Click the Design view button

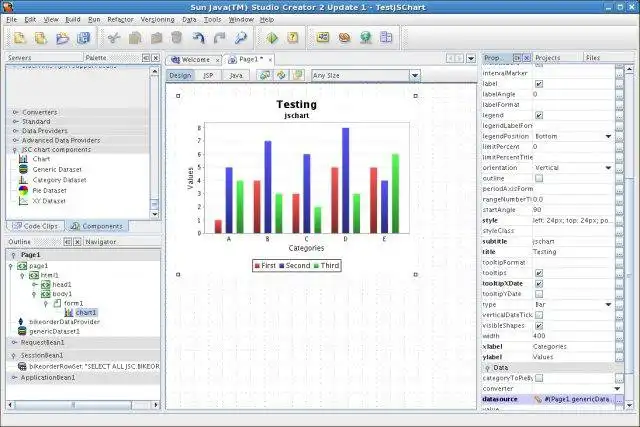pyautogui.click(x=180, y=76)
